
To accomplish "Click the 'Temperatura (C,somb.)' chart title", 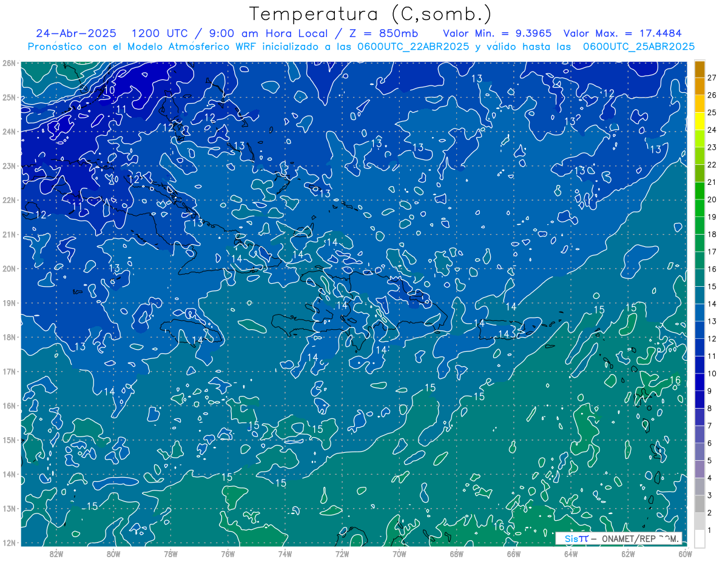I will point(371,14).
